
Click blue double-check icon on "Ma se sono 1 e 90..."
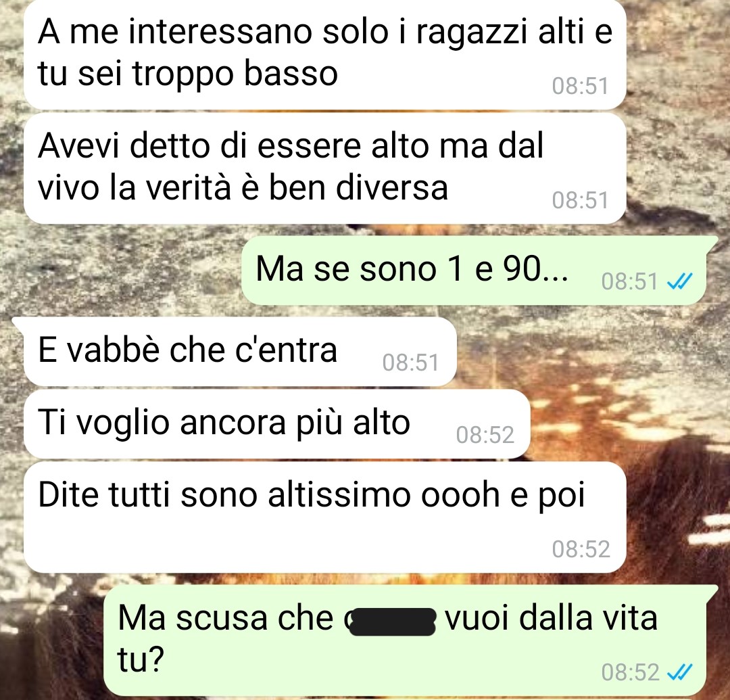click(x=680, y=281)
